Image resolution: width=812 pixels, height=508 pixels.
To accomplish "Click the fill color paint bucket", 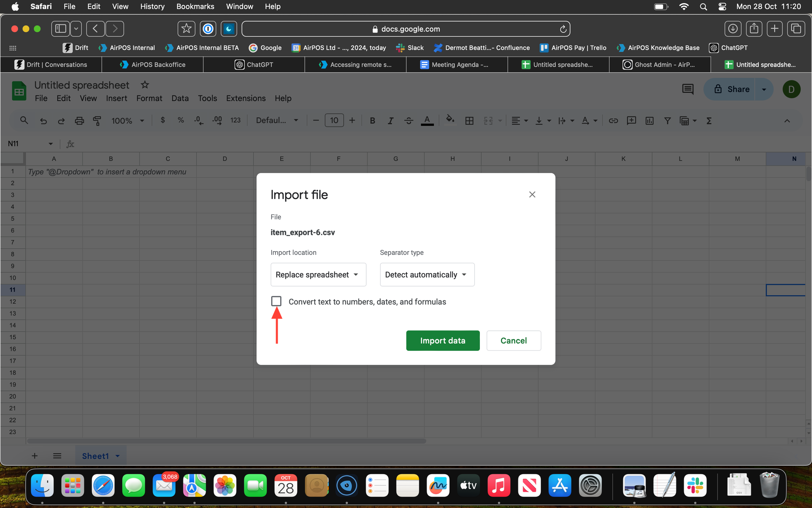I will click(450, 120).
